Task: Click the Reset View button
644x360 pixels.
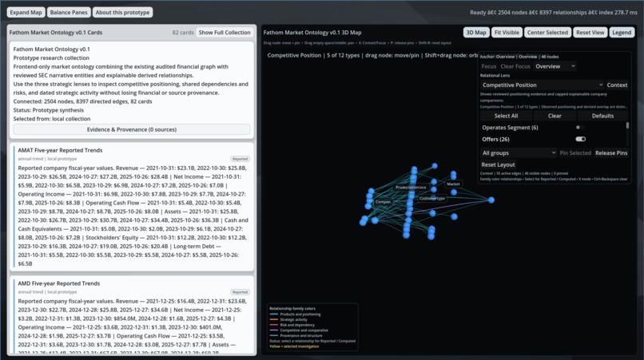Action: tap(590, 33)
